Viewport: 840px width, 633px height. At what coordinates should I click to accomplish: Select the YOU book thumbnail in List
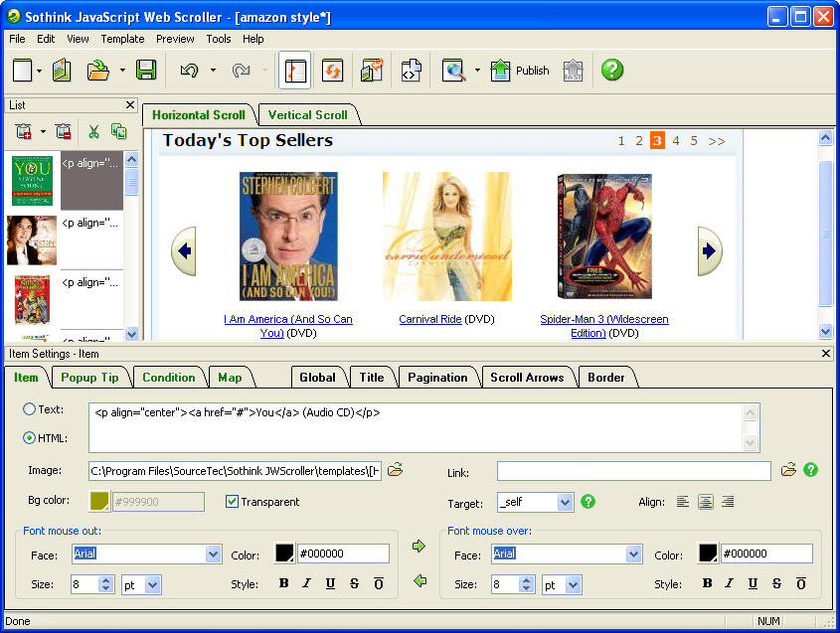tap(32, 181)
